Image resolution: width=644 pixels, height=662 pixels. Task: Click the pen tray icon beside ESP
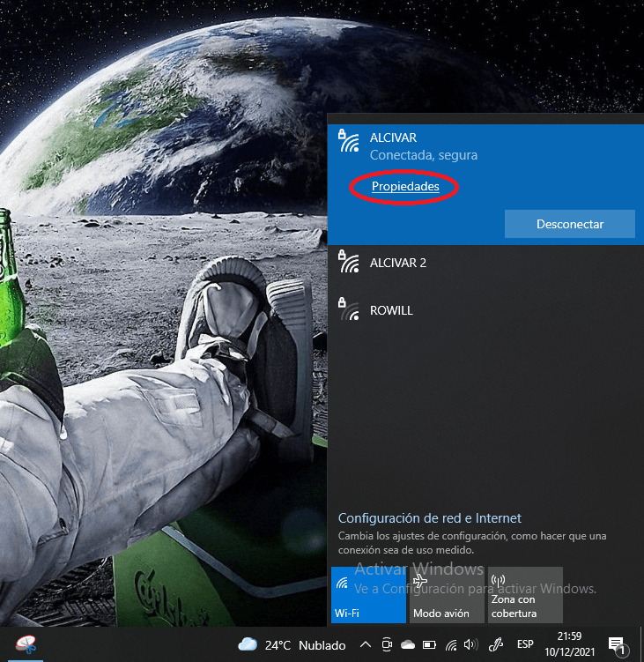pyautogui.click(x=496, y=645)
